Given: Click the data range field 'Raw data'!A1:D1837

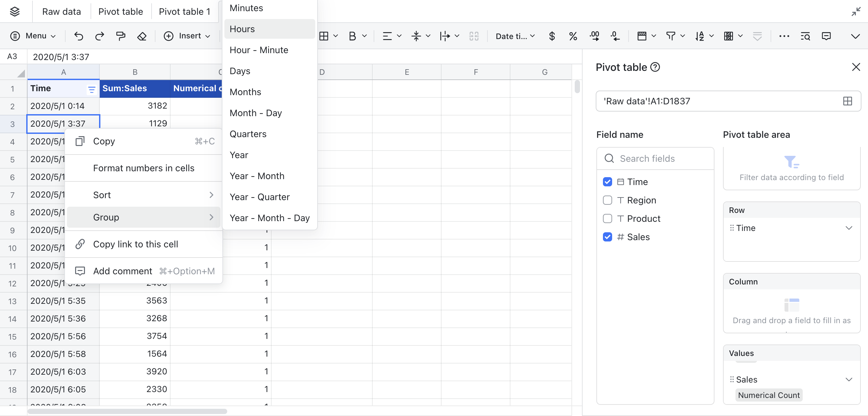Looking at the screenshot, I should [x=646, y=101].
